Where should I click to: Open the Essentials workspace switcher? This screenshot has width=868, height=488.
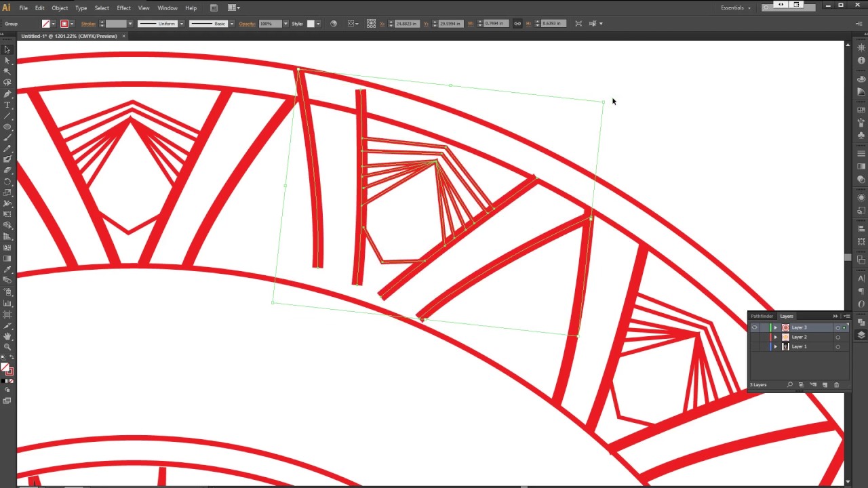735,8
